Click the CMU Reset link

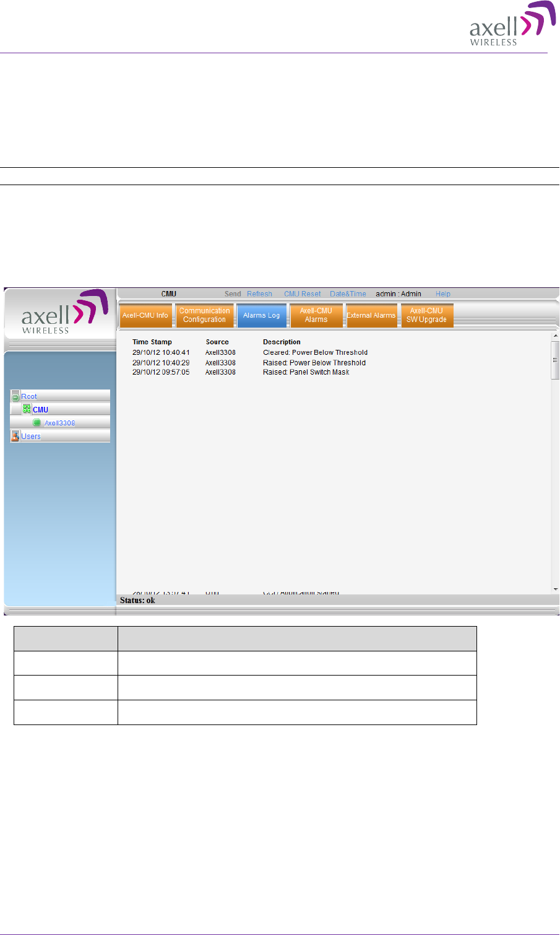[x=303, y=294]
